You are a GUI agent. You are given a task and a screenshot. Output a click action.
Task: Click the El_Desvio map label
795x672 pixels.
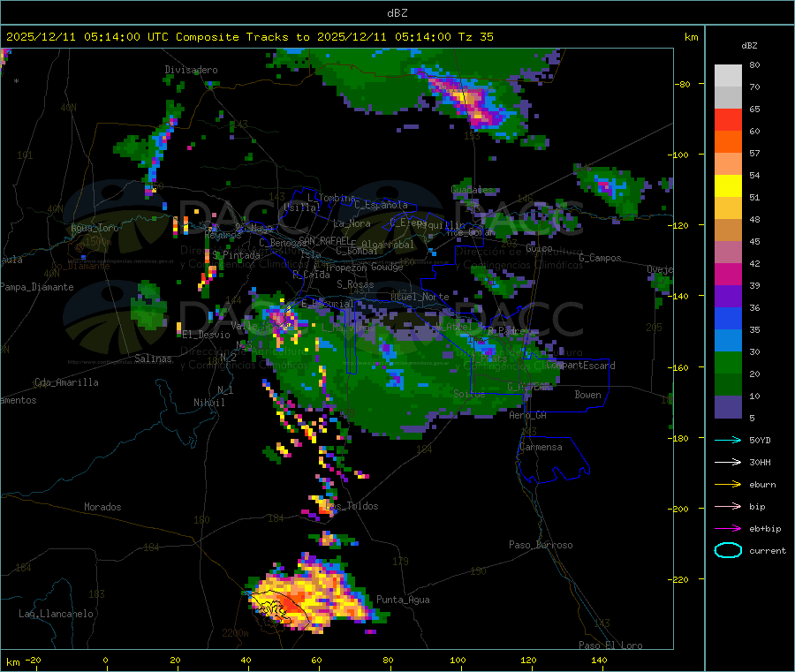206,335
